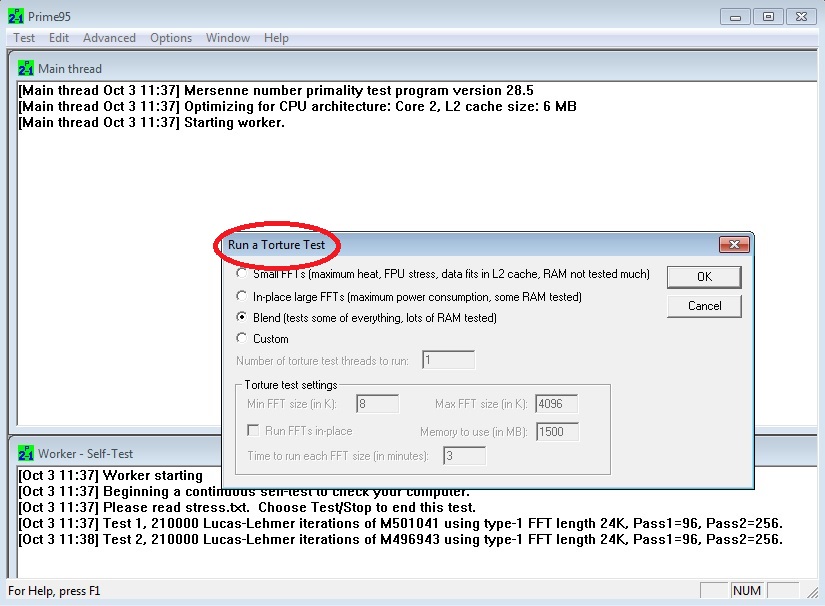Click the 'Worker starting' log line

point(110,476)
